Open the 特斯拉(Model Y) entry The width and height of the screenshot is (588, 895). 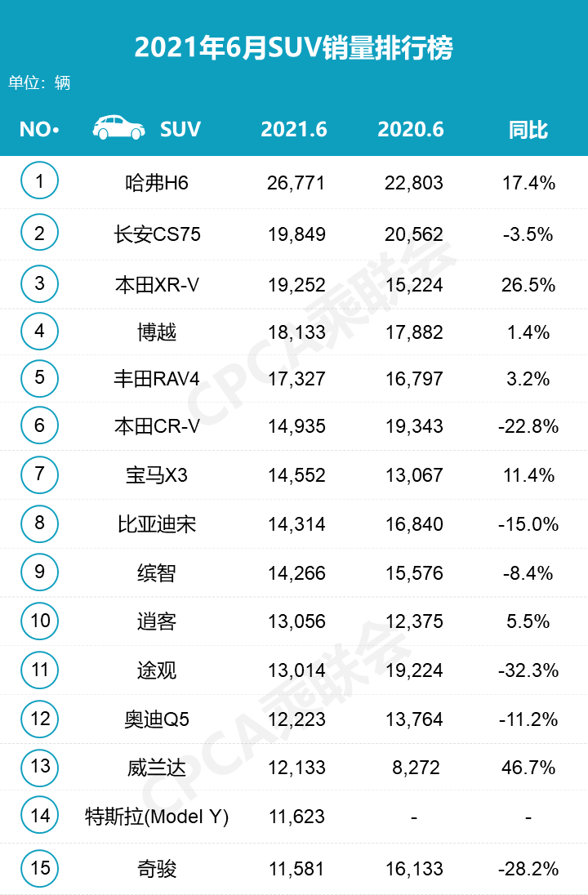point(157,816)
